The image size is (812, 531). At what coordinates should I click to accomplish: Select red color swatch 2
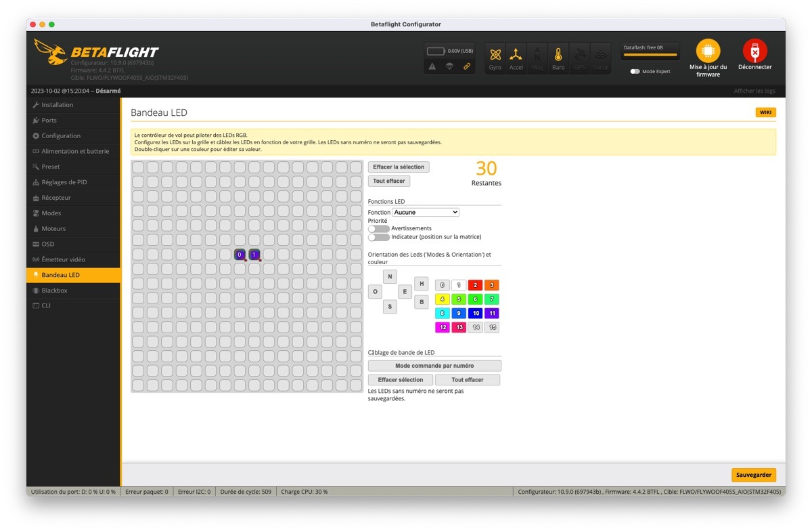(x=476, y=285)
